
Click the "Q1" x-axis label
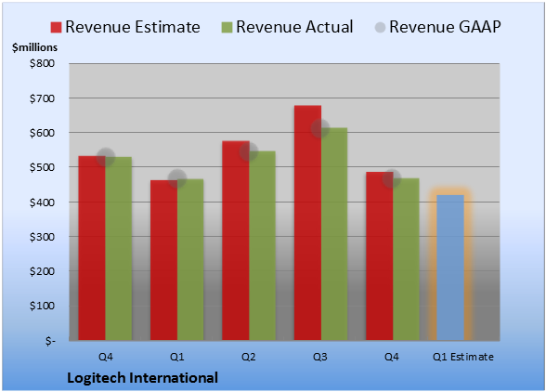click(x=176, y=357)
